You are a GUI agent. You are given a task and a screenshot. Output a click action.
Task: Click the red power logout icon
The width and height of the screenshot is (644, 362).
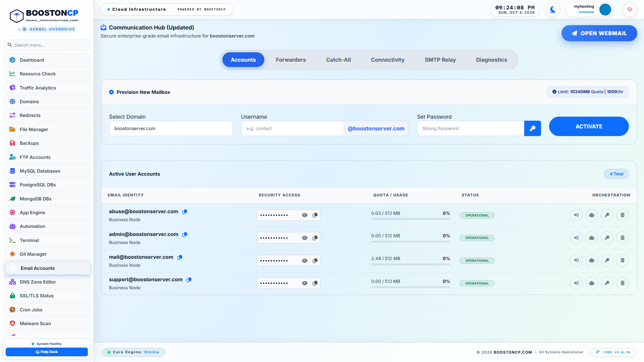pyautogui.click(x=630, y=9)
